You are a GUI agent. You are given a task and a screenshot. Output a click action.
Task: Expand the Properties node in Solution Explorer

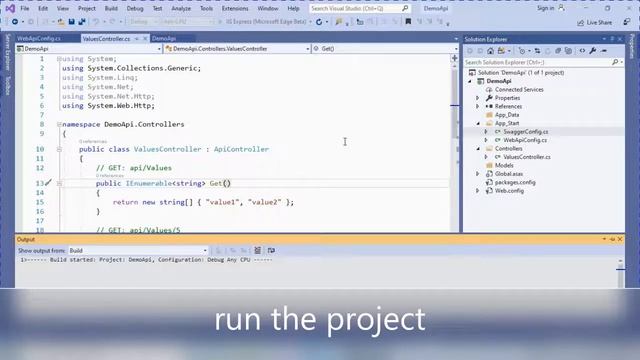[x=478, y=98]
